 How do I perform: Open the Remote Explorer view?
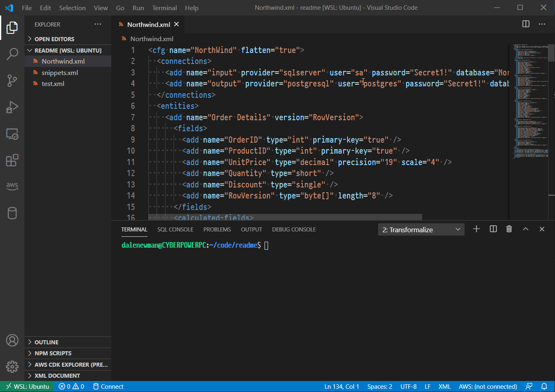(12, 134)
